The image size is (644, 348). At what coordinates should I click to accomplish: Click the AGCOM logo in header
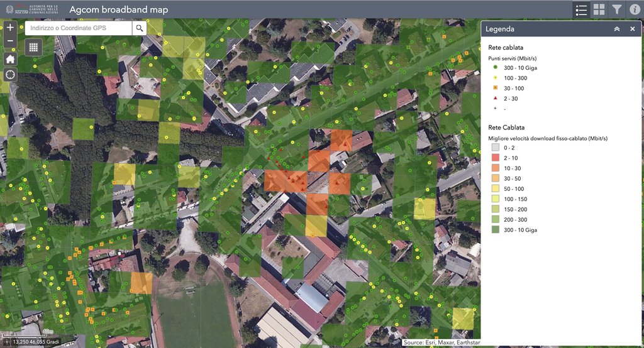click(30, 9)
